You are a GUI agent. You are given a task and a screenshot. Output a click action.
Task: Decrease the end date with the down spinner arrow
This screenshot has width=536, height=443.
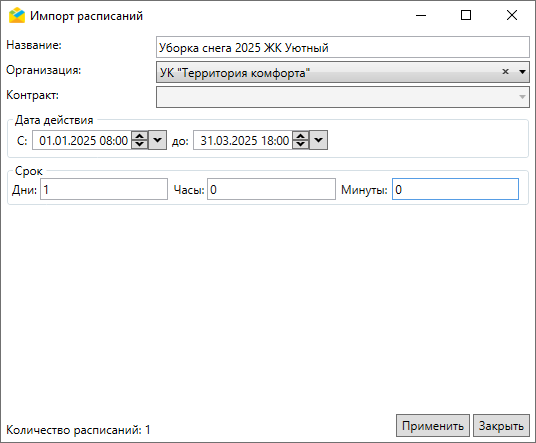click(300, 144)
